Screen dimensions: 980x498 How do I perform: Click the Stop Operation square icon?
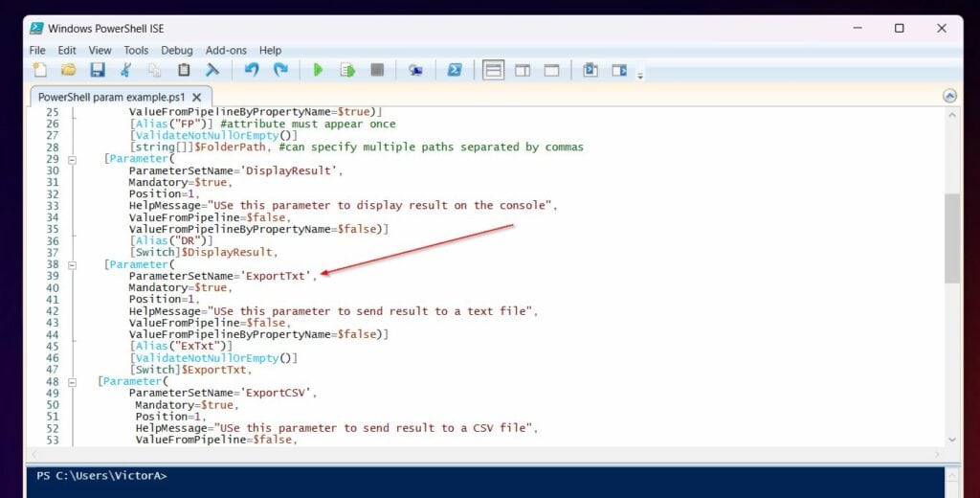[x=377, y=70]
